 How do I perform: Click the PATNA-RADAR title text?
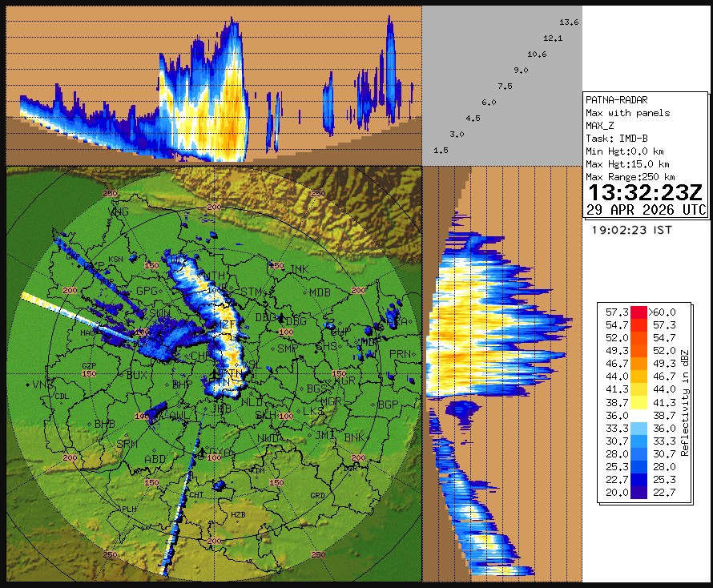616,100
